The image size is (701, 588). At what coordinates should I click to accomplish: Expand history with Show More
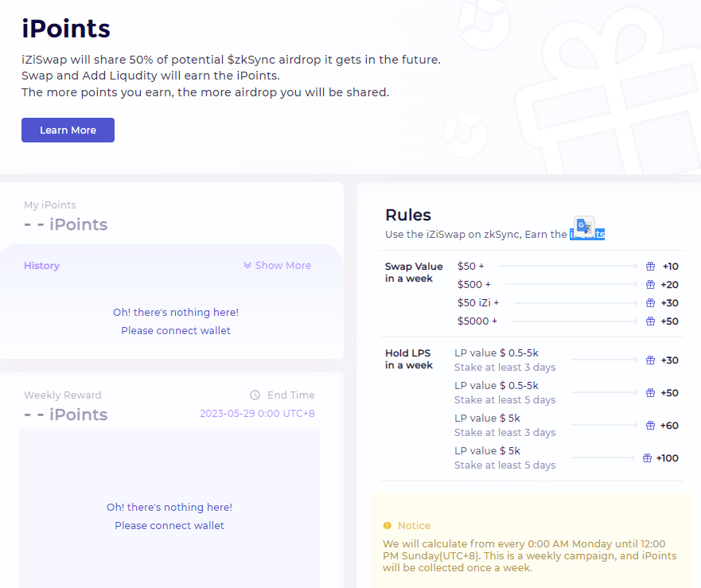coord(277,266)
